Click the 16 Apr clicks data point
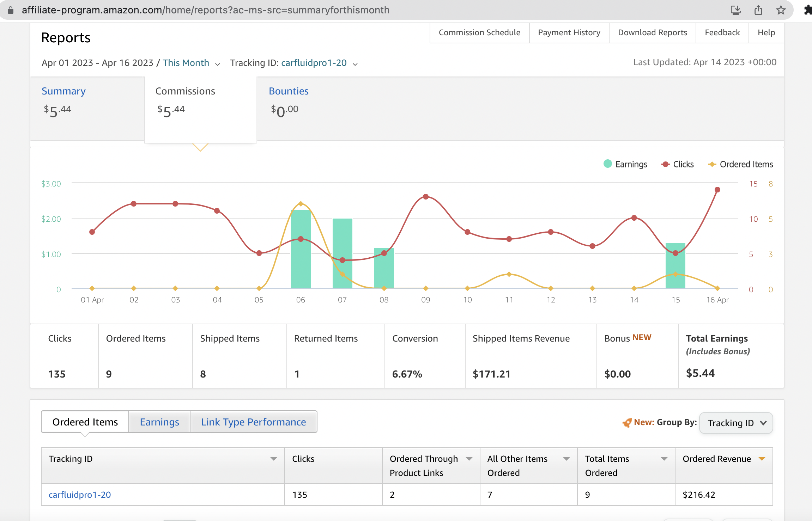This screenshot has height=521, width=812. (x=717, y=190)
